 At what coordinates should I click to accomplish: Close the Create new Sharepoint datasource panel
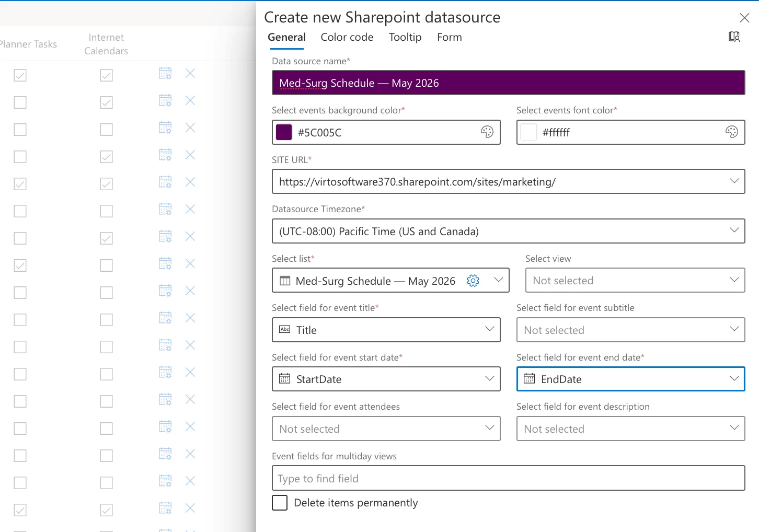point(744,18)
